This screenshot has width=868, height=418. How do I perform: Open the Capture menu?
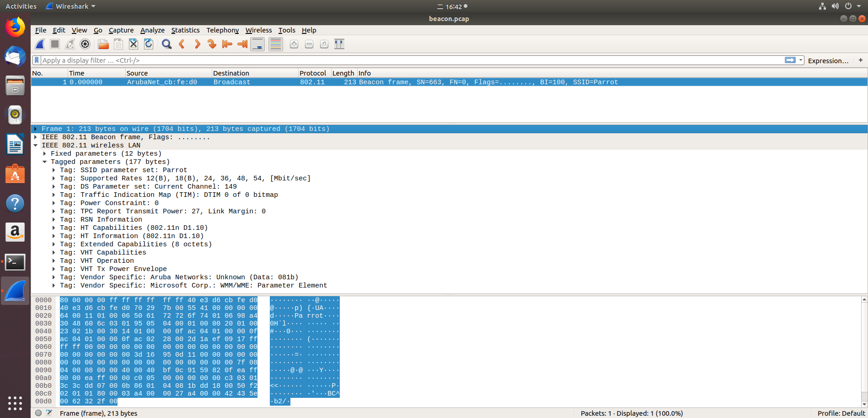coord(121,30)
